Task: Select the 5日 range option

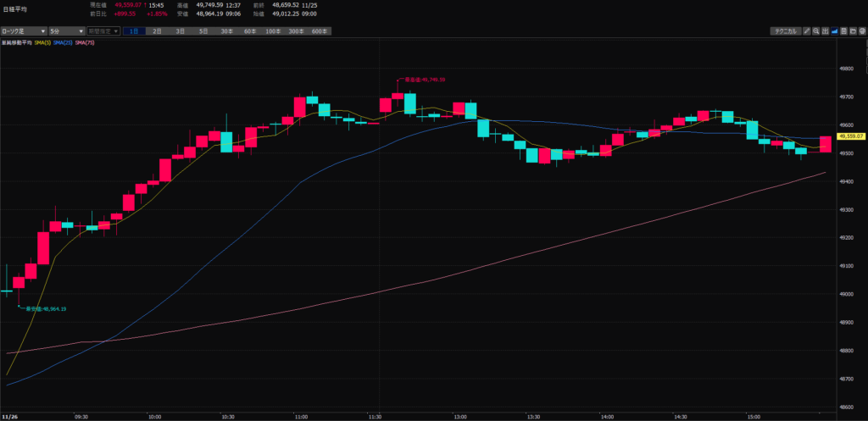Action: [x=203, y=31]
